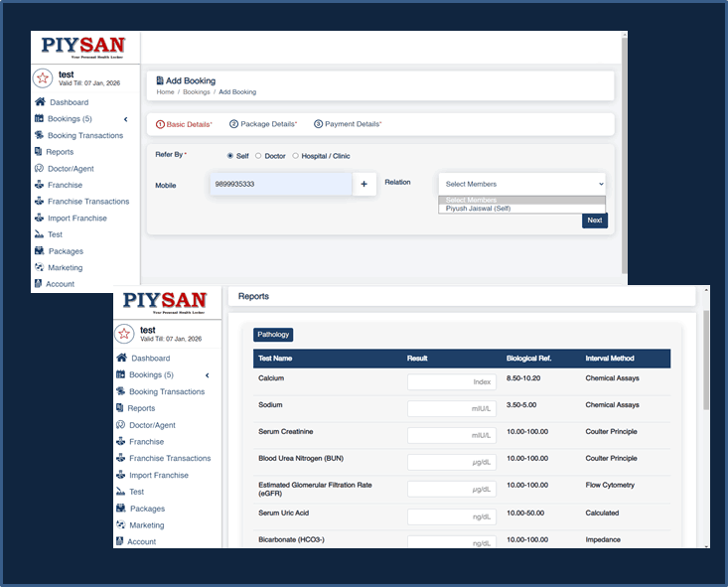
Task: Click PIYSAN logo in Reports window
Action: click(165, 302)
